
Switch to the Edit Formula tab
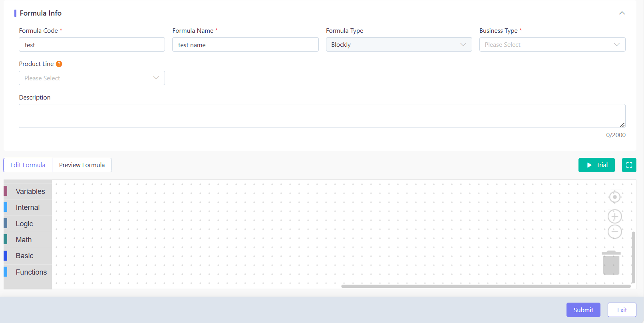28,165
